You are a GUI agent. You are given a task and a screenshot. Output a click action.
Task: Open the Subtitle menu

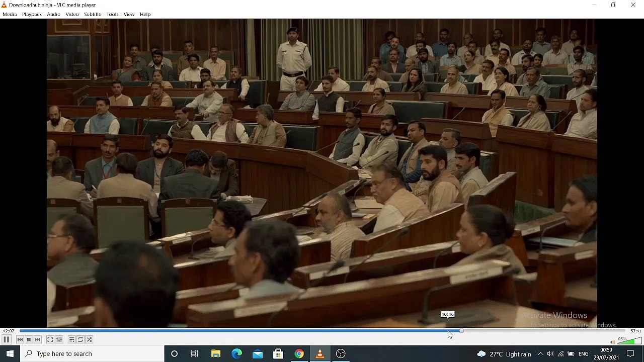[93, 15]
